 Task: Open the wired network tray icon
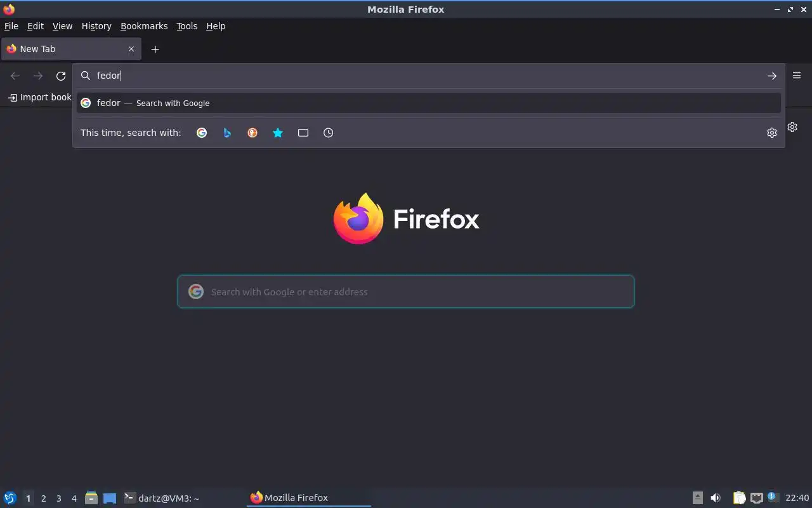coord(756,498)
